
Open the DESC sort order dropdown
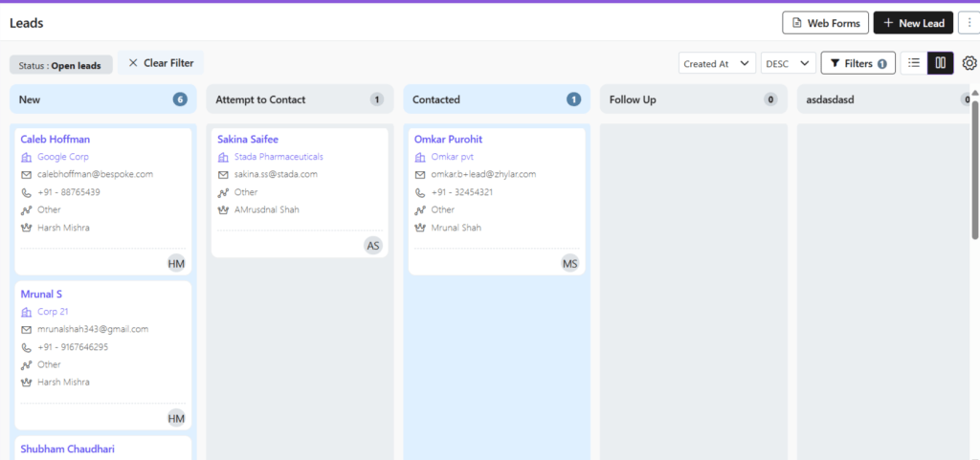[789, 64]
